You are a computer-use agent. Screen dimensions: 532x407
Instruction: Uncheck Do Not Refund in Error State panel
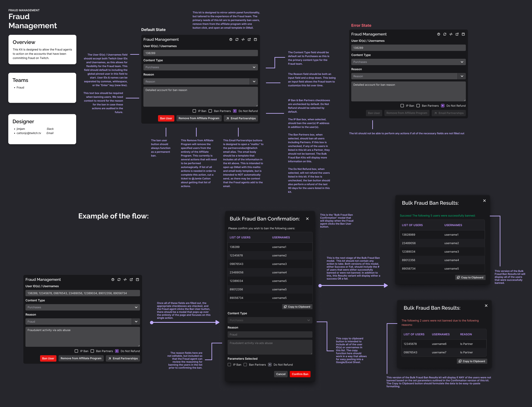[443, 106]
